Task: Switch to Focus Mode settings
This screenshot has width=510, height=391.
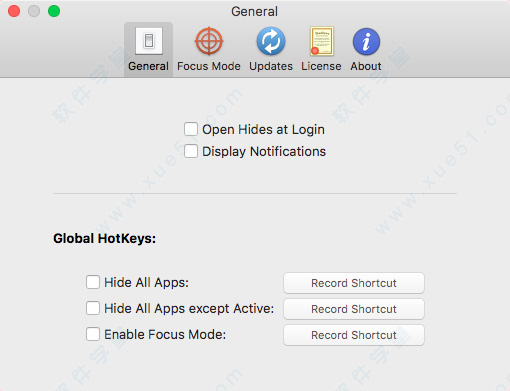Action: coord(209,49)
